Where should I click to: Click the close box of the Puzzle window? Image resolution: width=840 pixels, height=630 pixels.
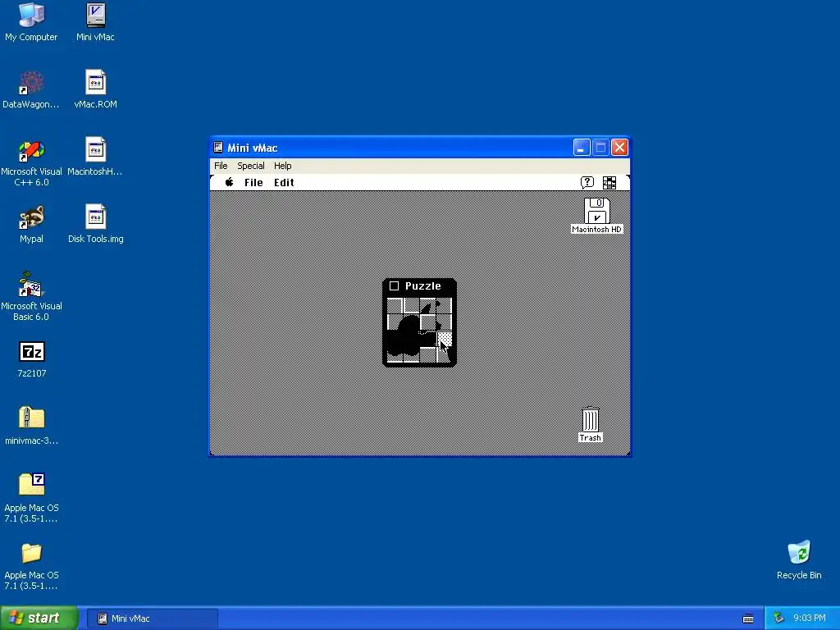395,286
